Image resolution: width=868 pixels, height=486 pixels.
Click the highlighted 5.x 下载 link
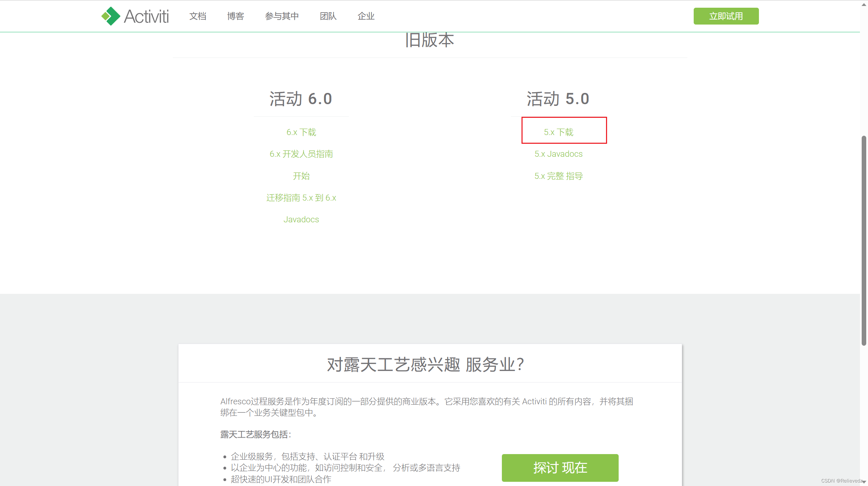pos(558,132)
